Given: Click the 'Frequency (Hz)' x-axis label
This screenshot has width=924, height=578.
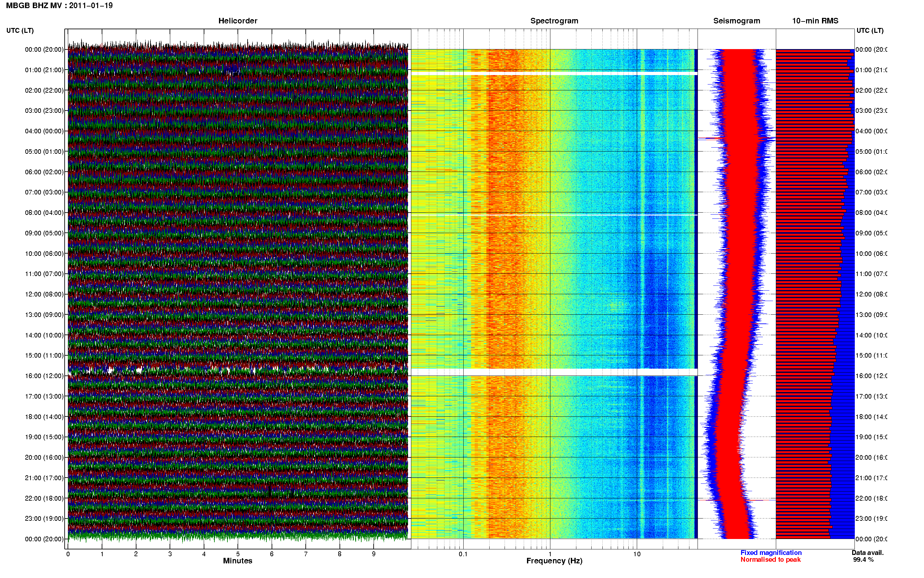Looking at the screenshot, I should (554, 561).
